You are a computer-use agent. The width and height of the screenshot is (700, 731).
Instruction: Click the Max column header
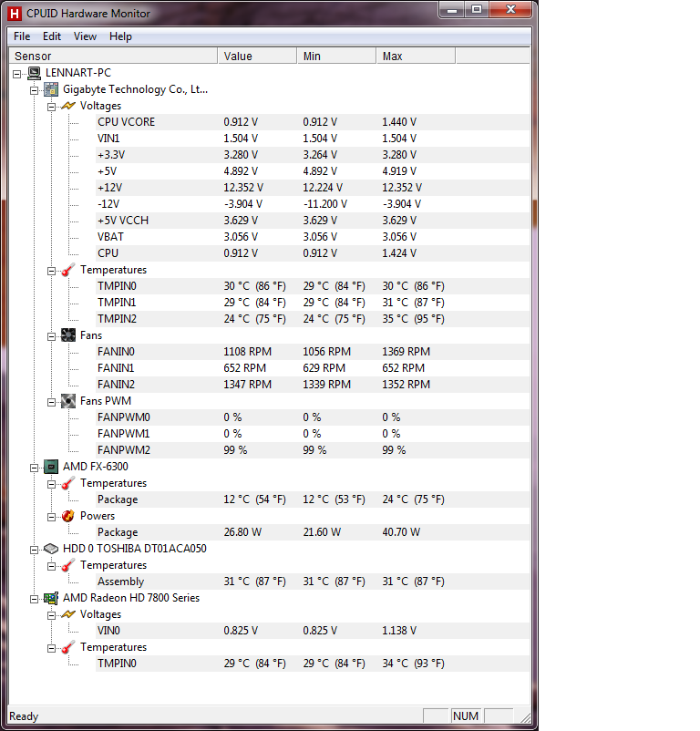coord(416,56)
